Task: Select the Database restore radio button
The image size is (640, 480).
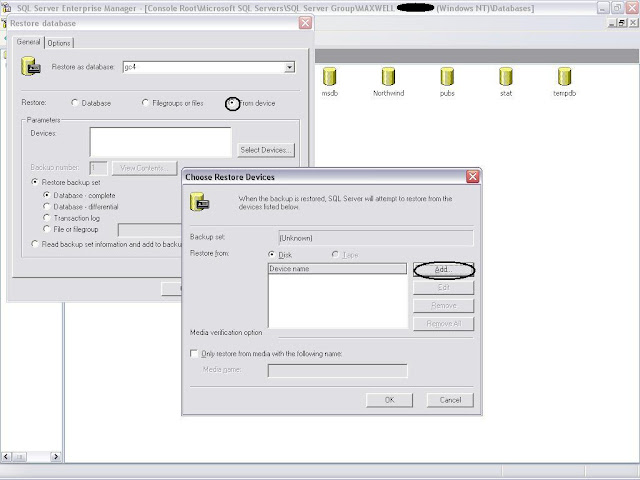Action: pyautogui.click(x=74, y=103)
